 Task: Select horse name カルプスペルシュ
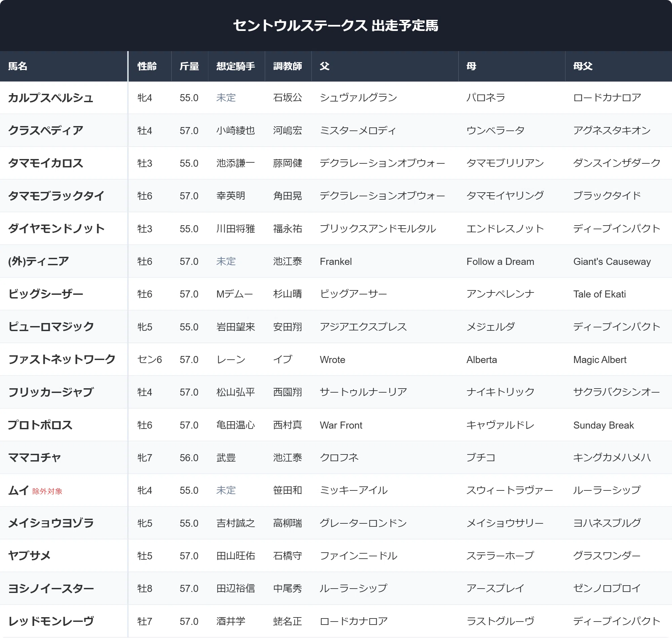[x=51, y=98]
